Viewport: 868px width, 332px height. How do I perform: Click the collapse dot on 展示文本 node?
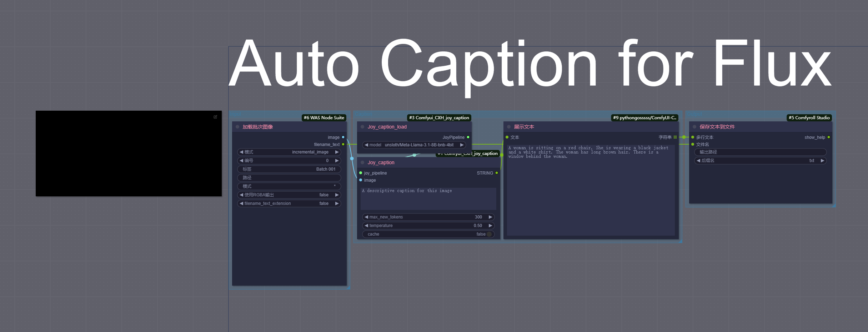tap(509, 127)
